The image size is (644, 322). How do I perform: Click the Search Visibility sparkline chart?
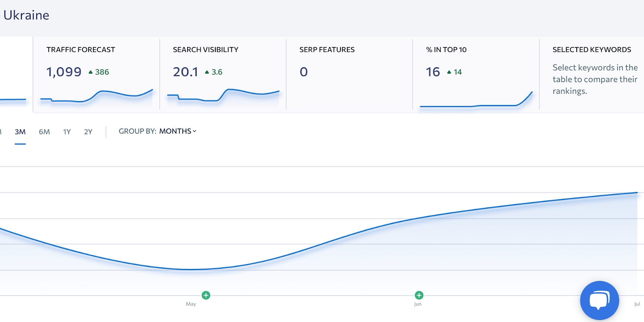click(223, 96)
